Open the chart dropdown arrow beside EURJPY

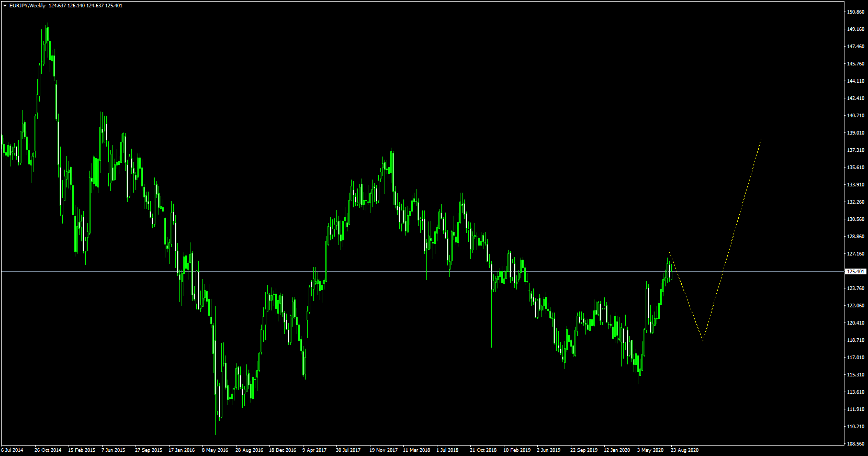point(5,6)
